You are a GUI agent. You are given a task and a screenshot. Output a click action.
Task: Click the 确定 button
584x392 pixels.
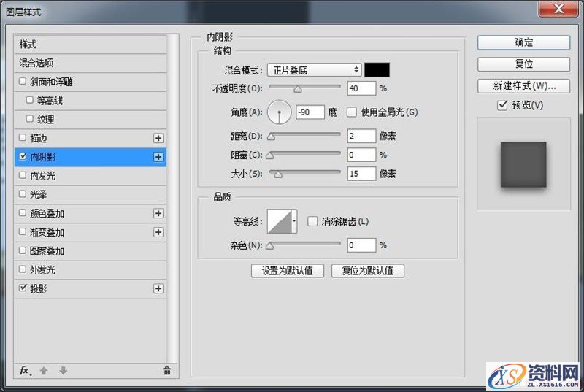coord(523,42)
